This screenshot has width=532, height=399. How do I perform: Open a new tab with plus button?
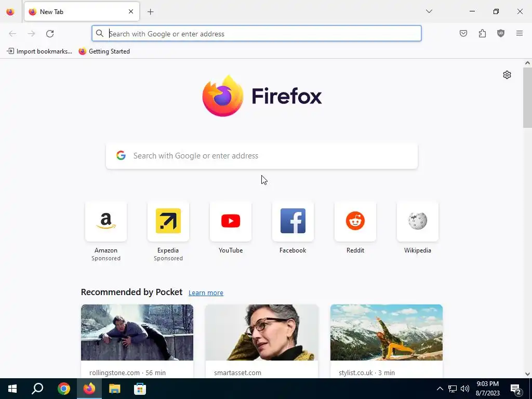[x=151, y=12]
